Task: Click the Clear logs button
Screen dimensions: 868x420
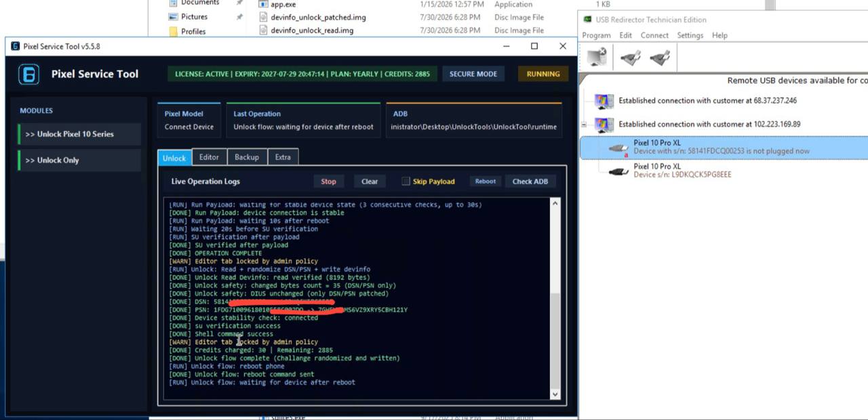Action: pos(370,181)
